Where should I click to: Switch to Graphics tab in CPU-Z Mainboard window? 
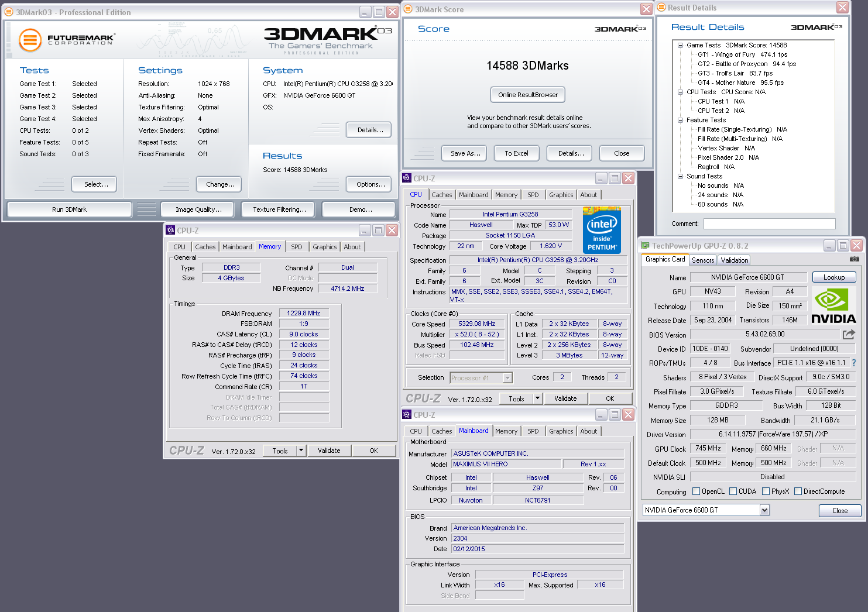(x=561, y=431)
